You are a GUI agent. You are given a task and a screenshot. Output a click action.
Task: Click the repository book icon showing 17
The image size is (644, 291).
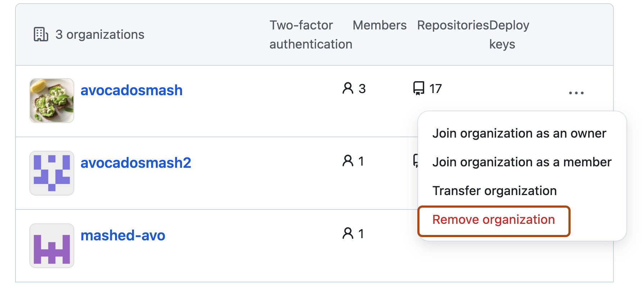418,88
